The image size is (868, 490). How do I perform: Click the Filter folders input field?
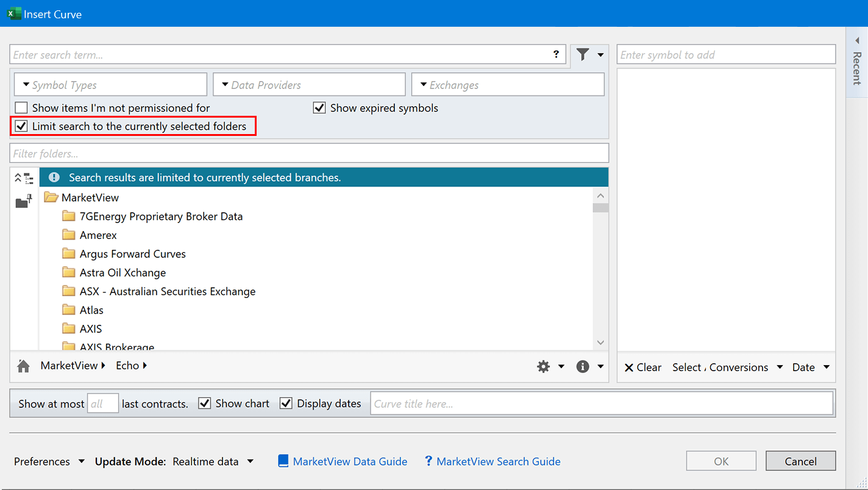[309, 154]
